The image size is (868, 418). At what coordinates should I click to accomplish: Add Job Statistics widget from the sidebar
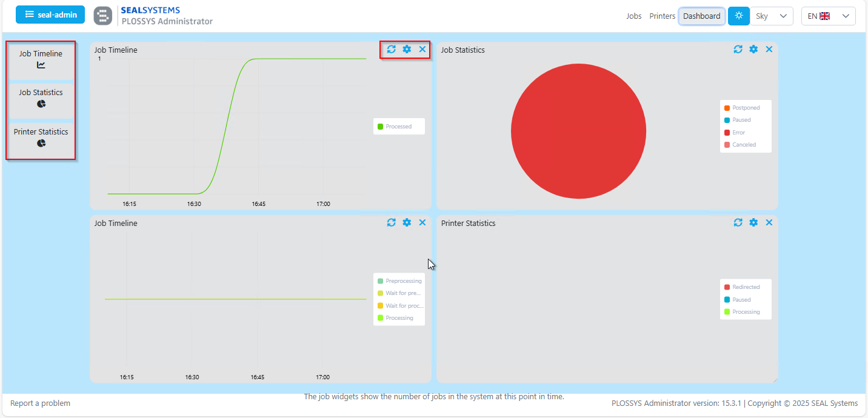[x=41, y=98]
